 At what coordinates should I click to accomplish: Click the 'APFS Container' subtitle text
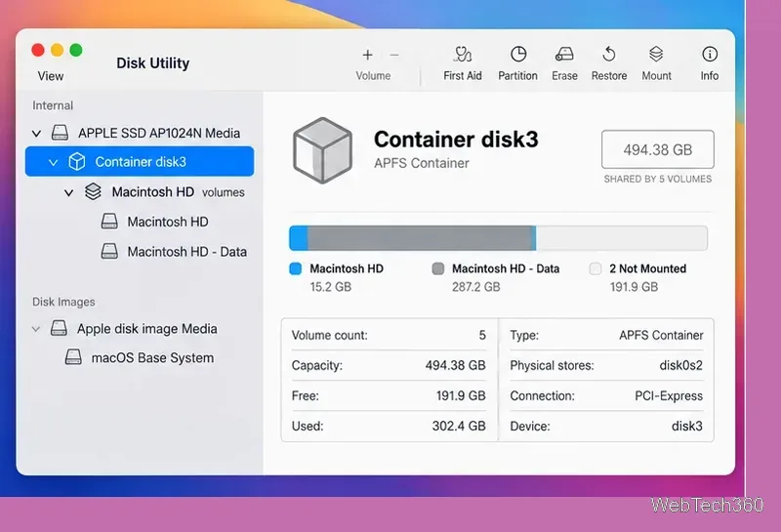pos(422,163)
